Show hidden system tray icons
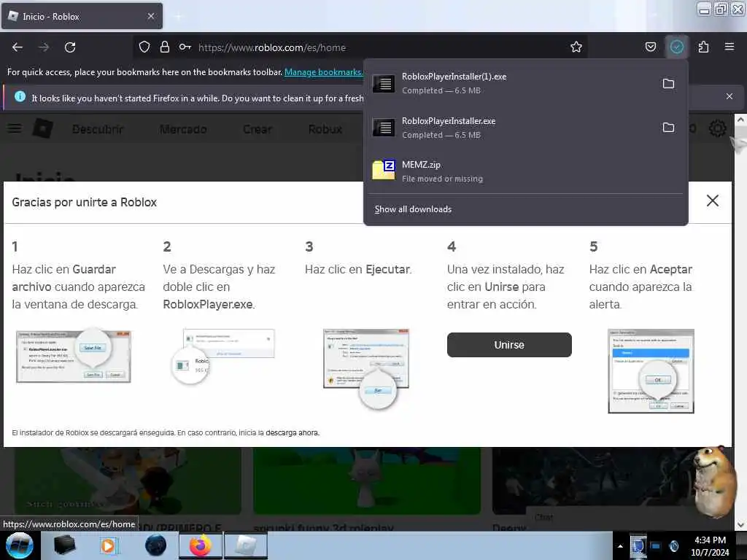The height and width of the screenshot is (560, 747). coord(620,546)
